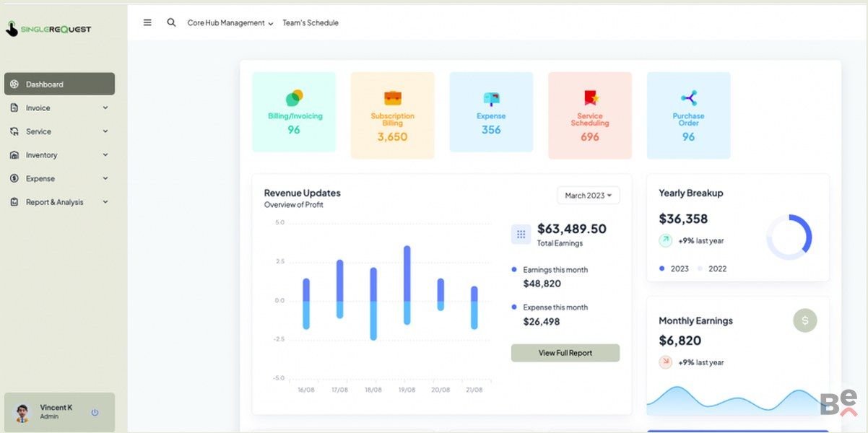Click the search magnifier icon
The width and height of the screenshot is (868, 433).
pyautogui.click(x=171, y=22)
